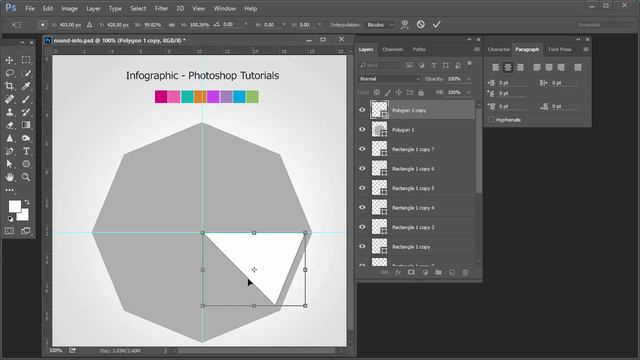This screenshot has width=640, height=360.
Task: Justify all paragraph lines
Action: click(578, 67)
